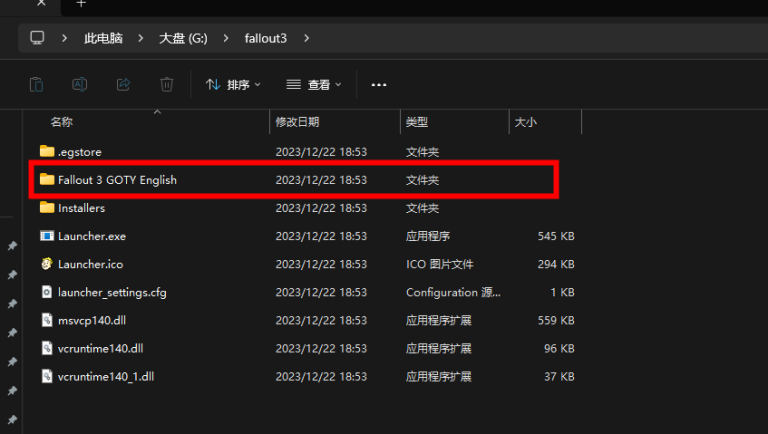Select the Launcher.exe application icon
This screenshot has width=768, height=434.
pos(47,236)
